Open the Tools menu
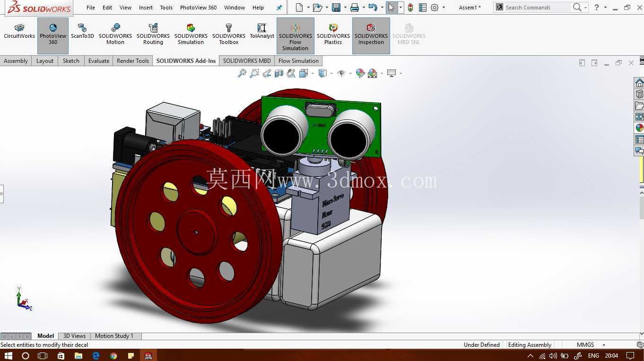The height and width of the screenshot is (361, 644). point(166,8)
